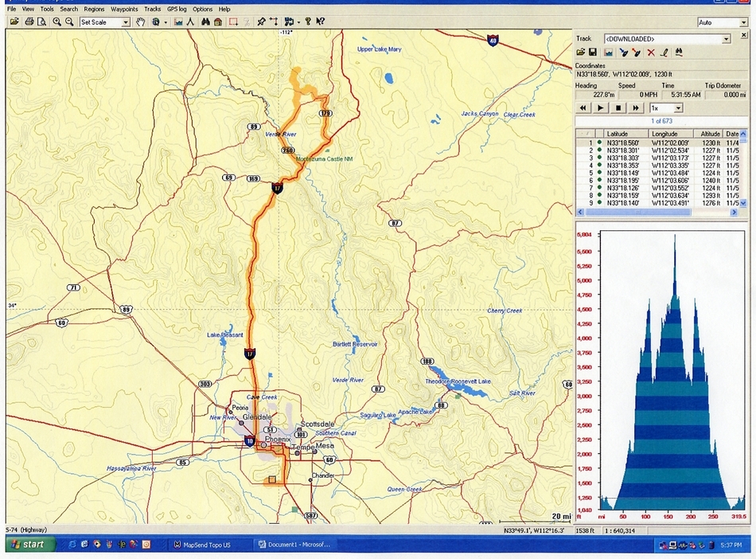Open the Track <DOWNLOADED> dropdown

click(x=726, y=39)
